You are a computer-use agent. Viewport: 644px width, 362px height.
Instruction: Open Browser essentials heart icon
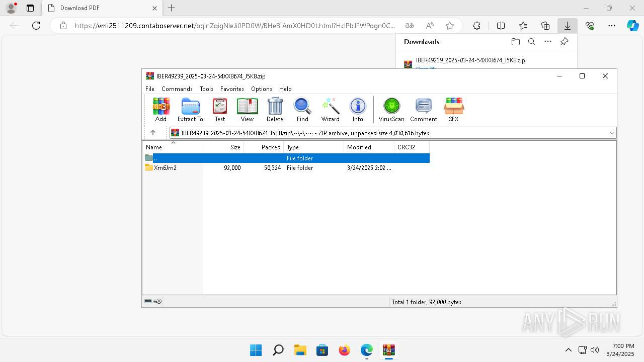590,26
